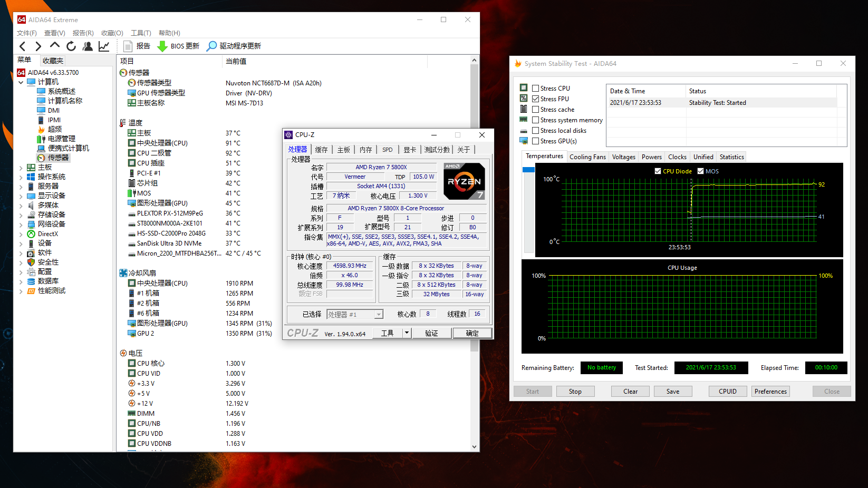Screen dimensions: 868x488
Task: Open the processor selection dropdown in CPU-Z
Action: 378,315
